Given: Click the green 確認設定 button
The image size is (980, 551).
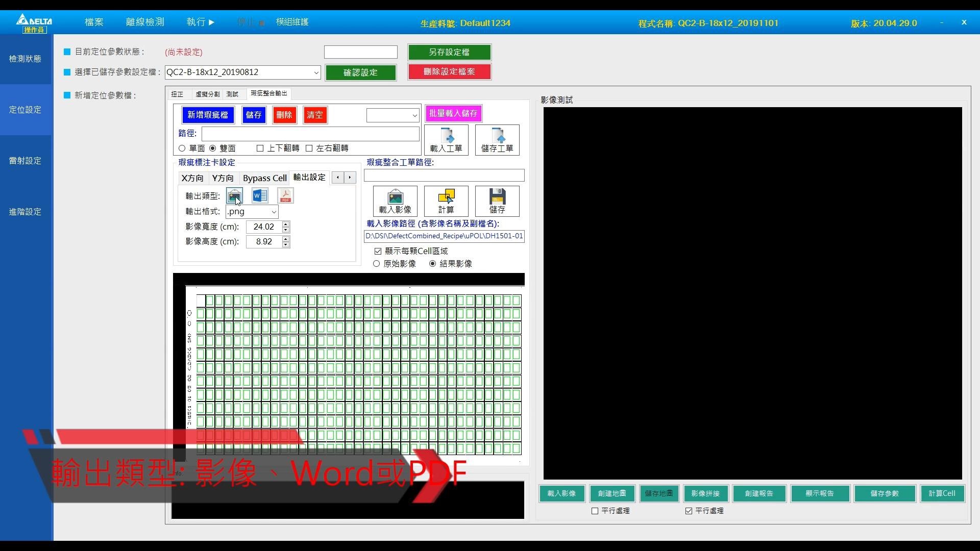Looking at the screenshot, I should tap(360, 72).
